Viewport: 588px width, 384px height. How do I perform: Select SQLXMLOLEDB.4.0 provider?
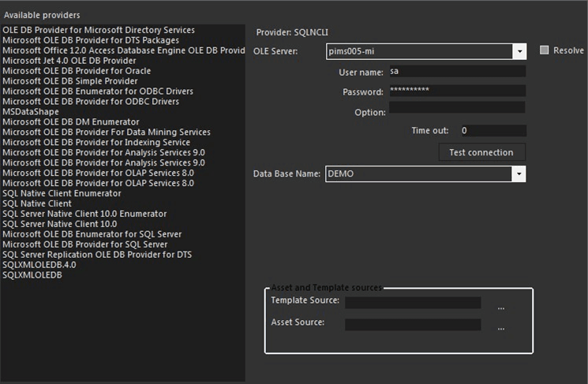pos(39,264)
